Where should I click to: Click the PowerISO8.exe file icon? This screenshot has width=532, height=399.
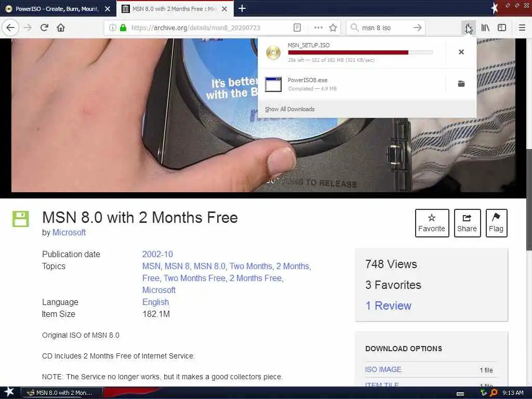click(x=273, y=84)
